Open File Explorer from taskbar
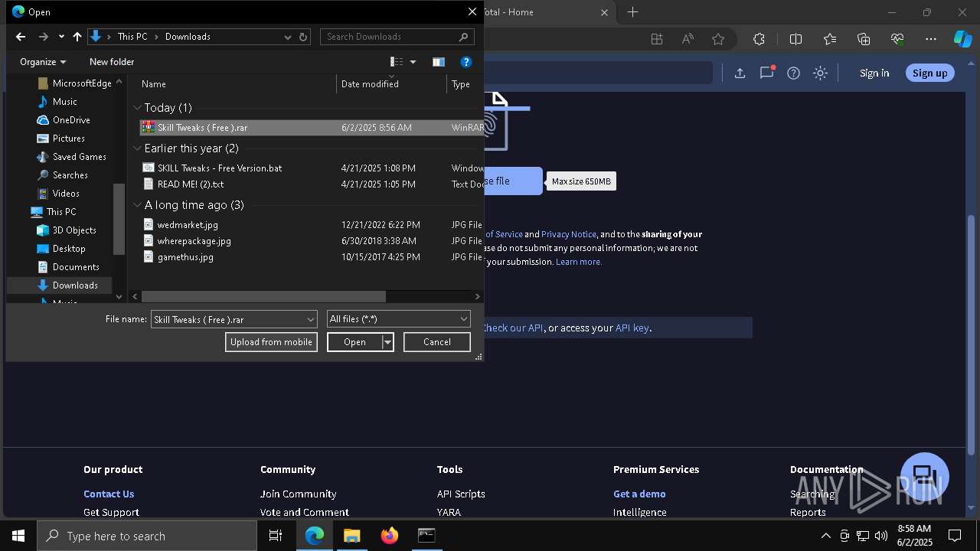 351,536
